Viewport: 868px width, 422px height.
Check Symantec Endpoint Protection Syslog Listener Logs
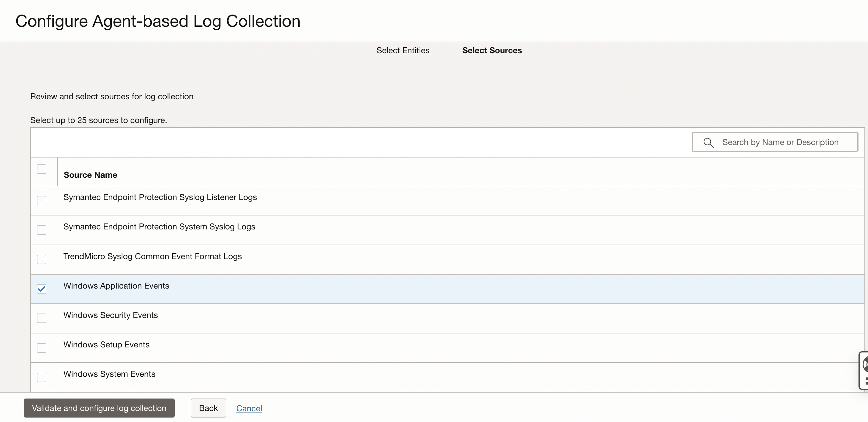pos(42,201)
